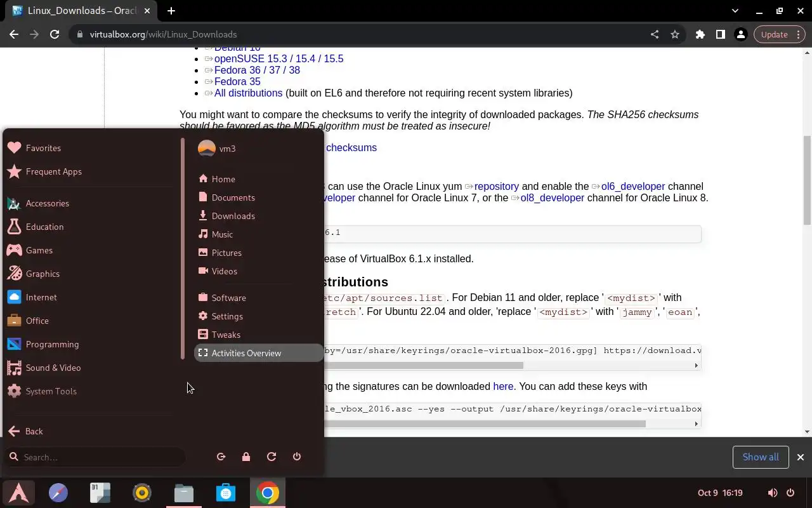Open the All distributions link
Viewport: 812px width, 508px height.
click(248, 93)
